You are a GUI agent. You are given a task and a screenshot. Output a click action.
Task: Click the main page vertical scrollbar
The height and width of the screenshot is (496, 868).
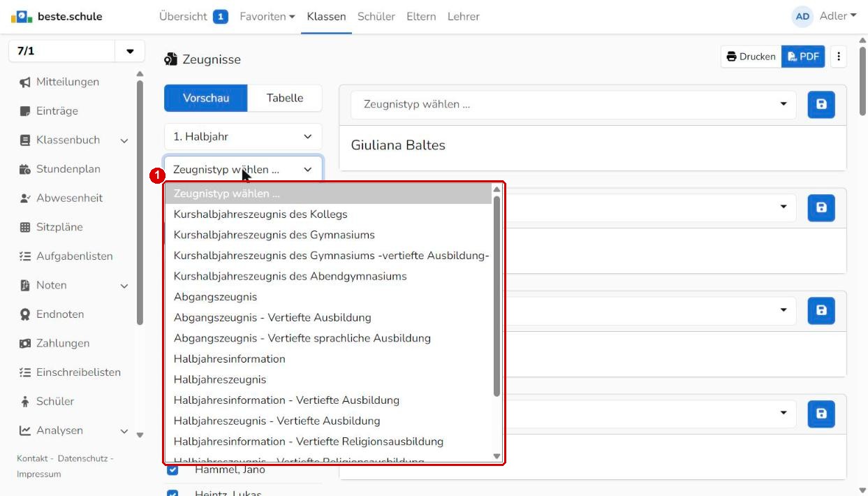(x=862, y=81)
